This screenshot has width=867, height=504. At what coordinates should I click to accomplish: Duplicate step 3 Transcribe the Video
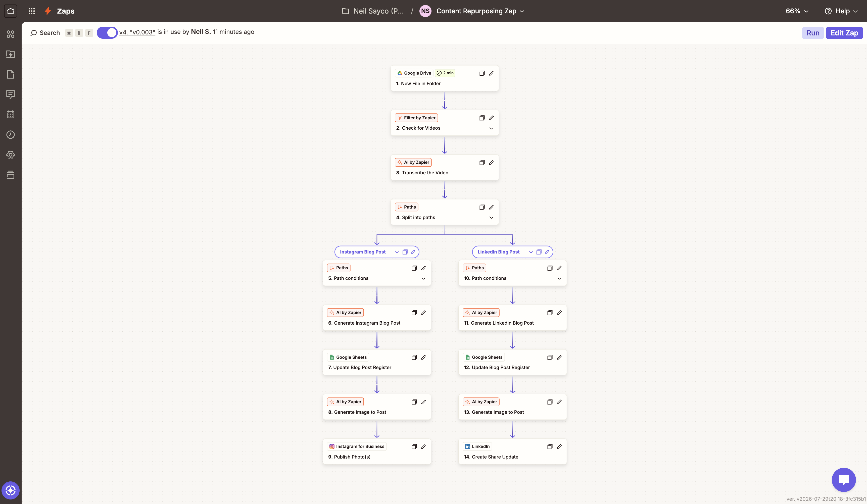tap(482, 162)
